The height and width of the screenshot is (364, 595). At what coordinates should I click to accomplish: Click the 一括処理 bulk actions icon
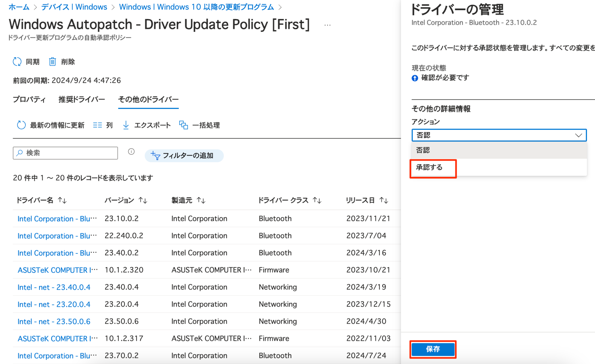(x=183, y=125)
